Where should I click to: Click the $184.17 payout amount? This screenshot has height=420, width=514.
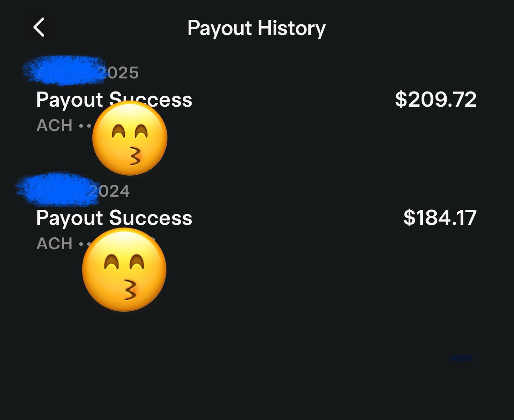(x=440, y=217)
